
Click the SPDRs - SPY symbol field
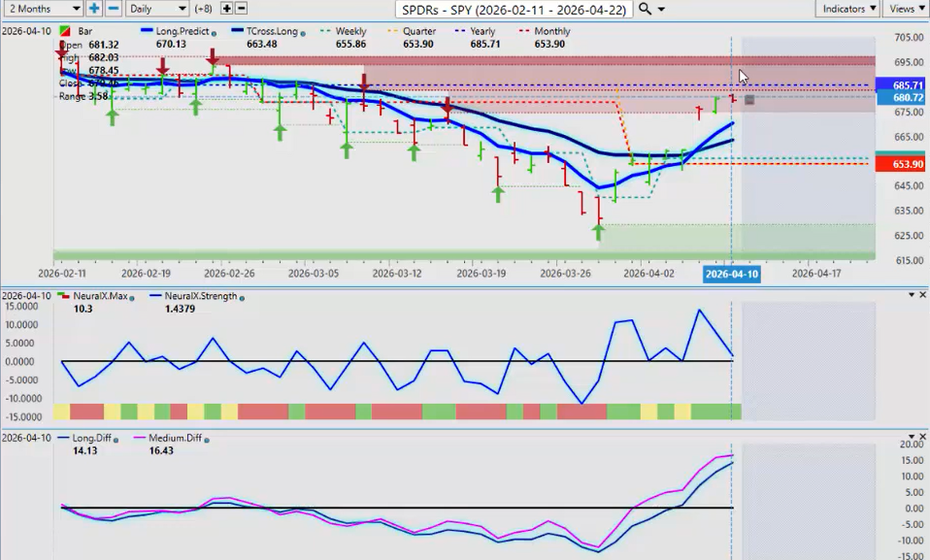(514, 9)
